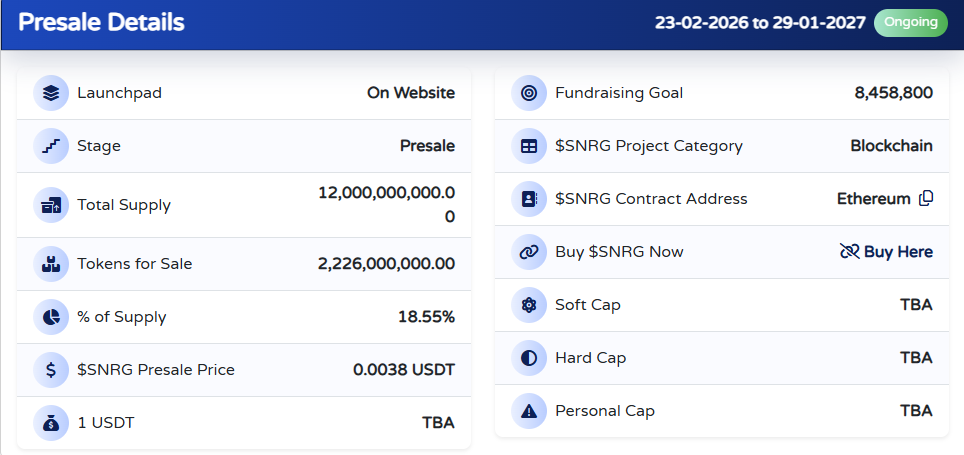Click the Fundraising Goal target icon

[529, 93]
